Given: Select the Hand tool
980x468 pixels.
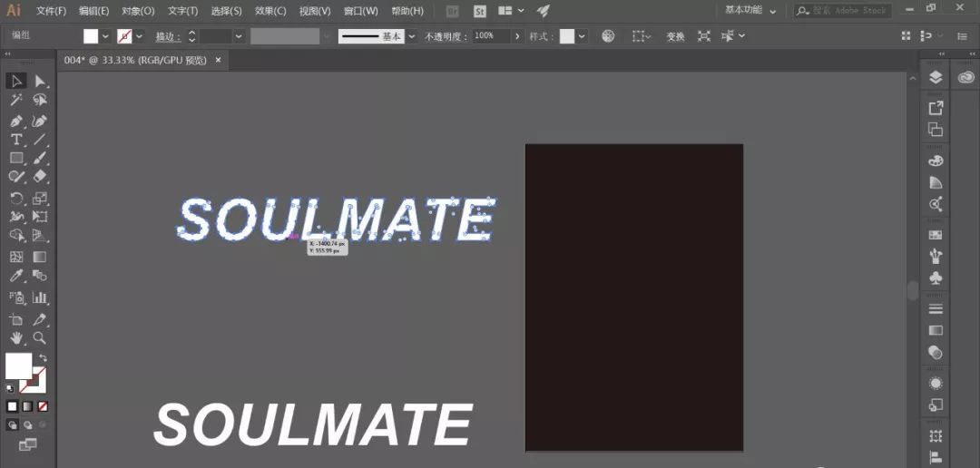Looking at the screenshot, I should point(16,338).
